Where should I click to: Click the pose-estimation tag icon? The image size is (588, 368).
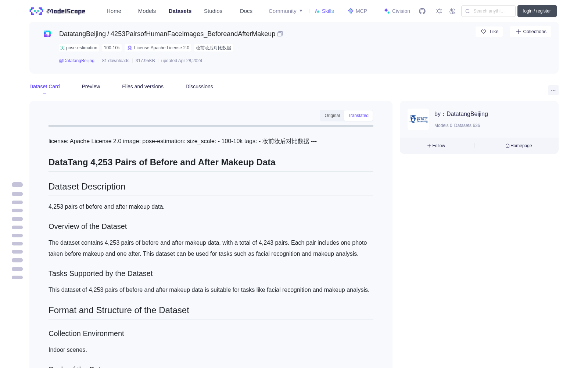tap(62, 48)
